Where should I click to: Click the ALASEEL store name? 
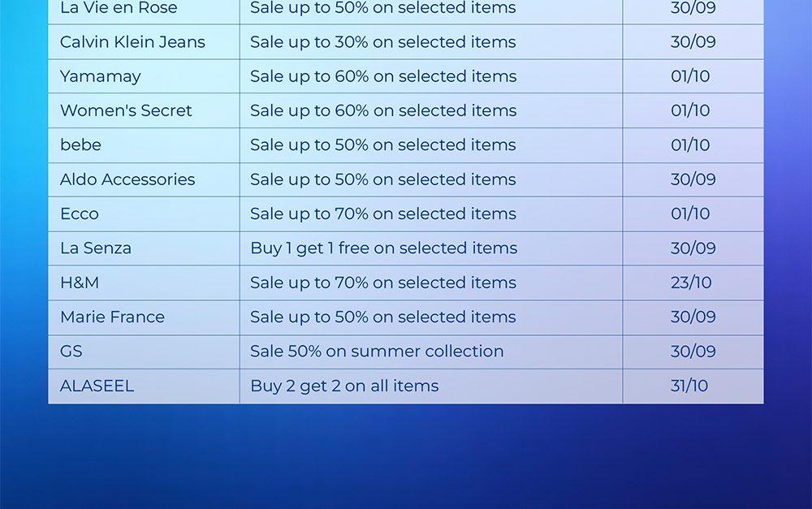pos(97,386)
